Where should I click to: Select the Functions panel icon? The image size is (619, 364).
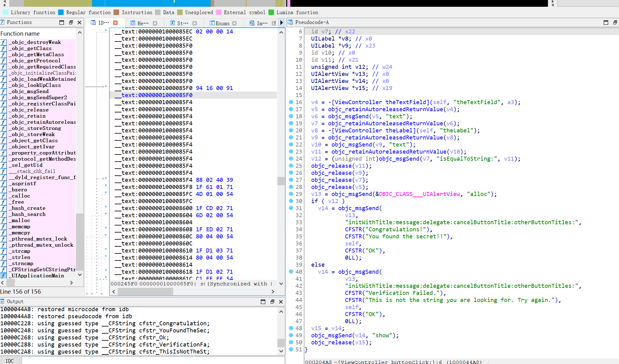pyautogui.click(x=2, y=22)
